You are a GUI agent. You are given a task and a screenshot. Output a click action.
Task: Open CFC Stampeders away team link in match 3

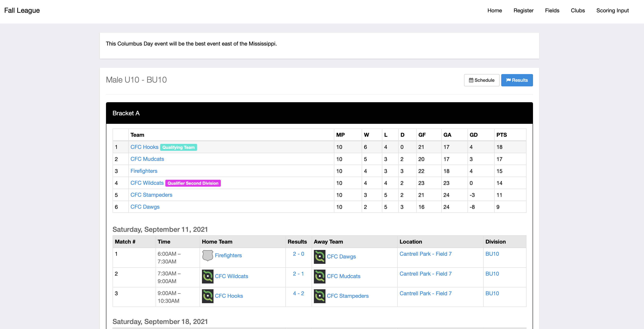tap(347, 296)
